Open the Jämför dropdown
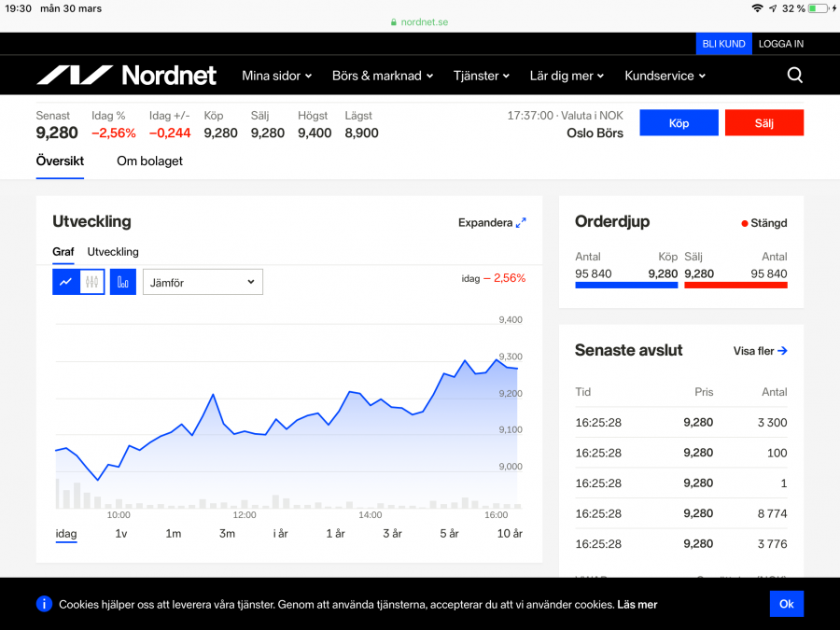 point(203,282)
